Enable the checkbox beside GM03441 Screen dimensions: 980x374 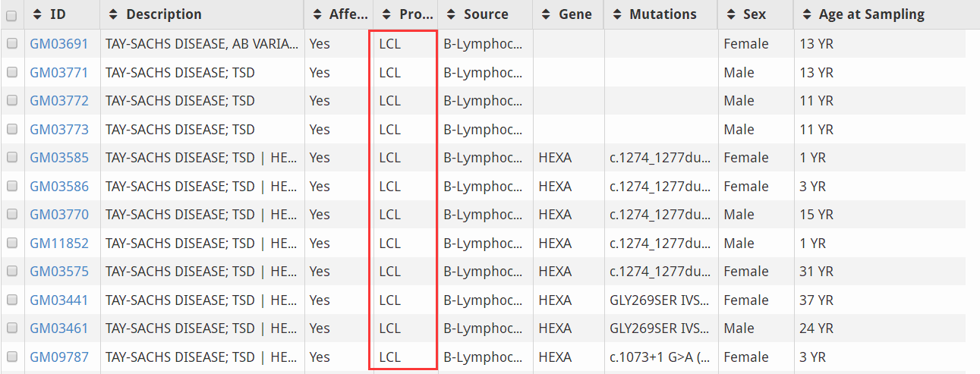tap(12, 300)
